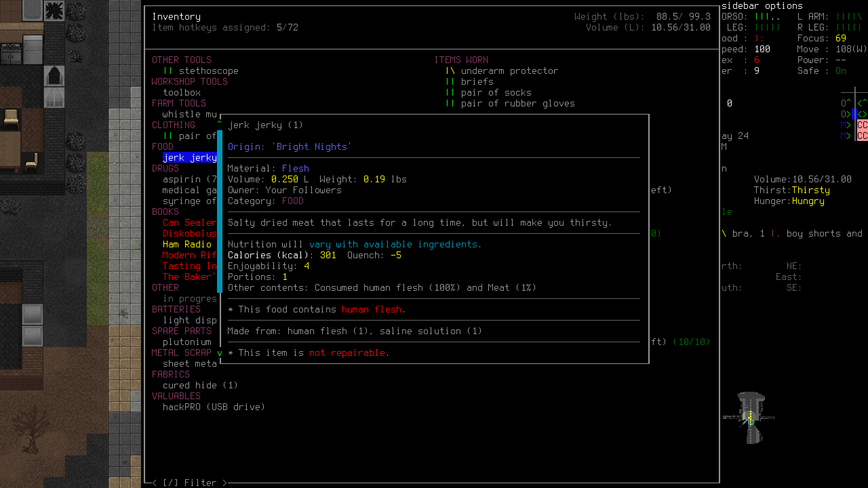Select the Ham Radio book entry
Image resolution: width=868 pixels, height=488 pixels.
pos(187,244)
